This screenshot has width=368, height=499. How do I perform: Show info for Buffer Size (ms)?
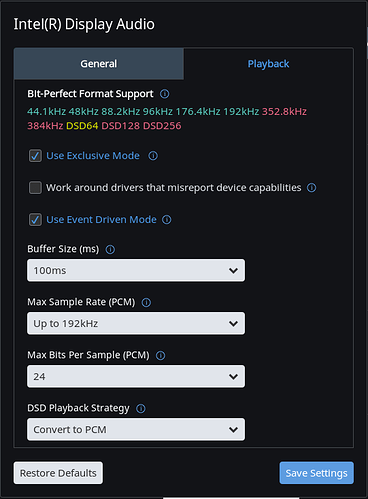coord(110,249)
